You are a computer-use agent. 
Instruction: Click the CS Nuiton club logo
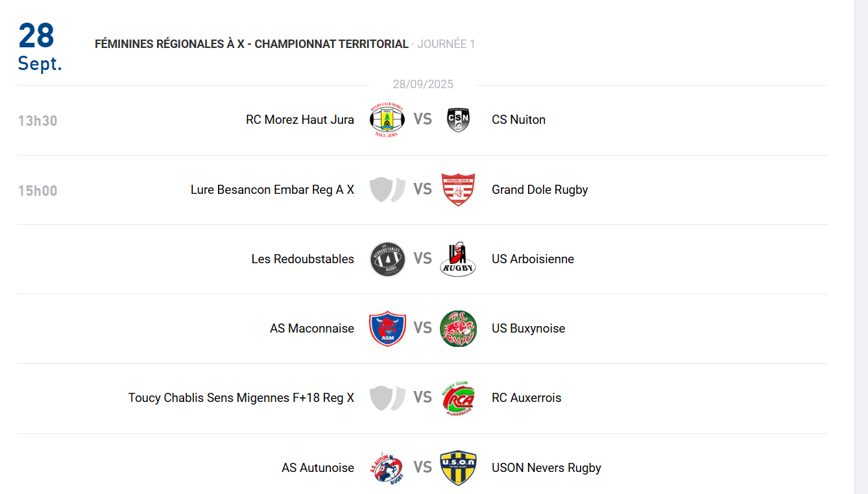[x=458, y=120]
